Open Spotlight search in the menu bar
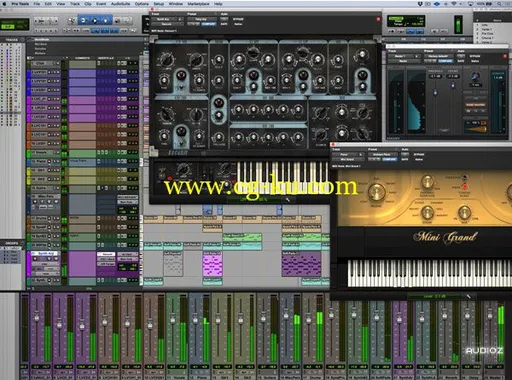Image resolution: width=512 pixels, height=380 pixels. point(500,4)
